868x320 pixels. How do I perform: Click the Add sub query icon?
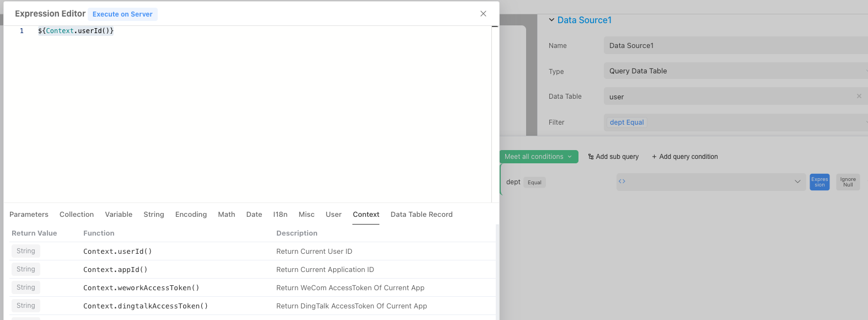[x=591, y=157]
